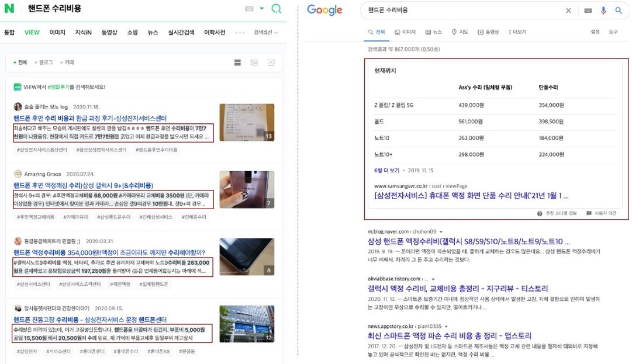Click #삼성서비스센터 tag

click(x=33, y=285)
